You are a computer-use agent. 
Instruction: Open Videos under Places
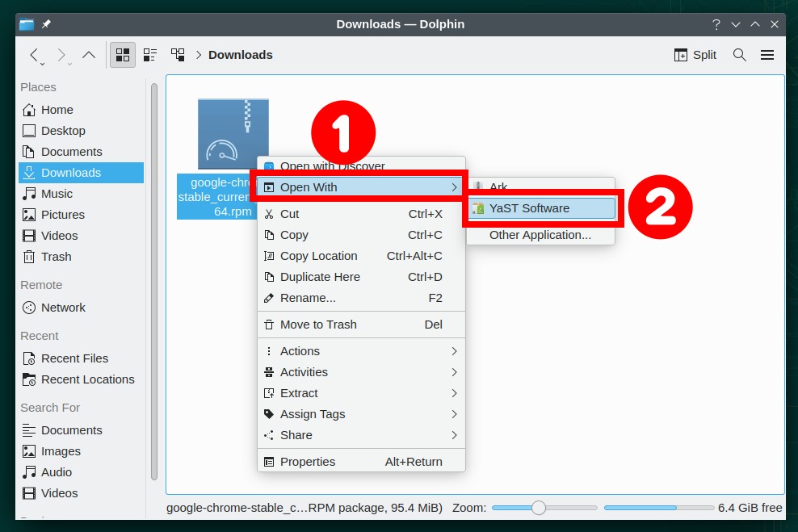[x=82, y=236]
